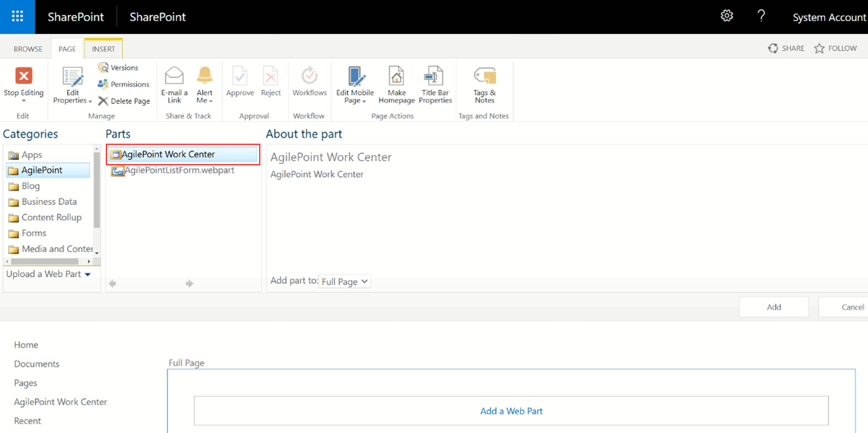The height and width of the screenshot is (433, 868).
Task: Click the Workflows icon
Action: pos(309,75)
